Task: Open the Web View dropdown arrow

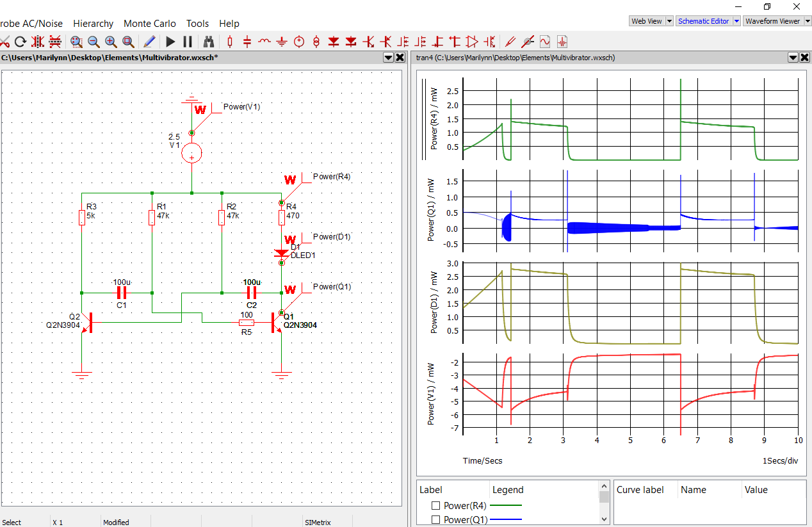Action: point(669,21)
